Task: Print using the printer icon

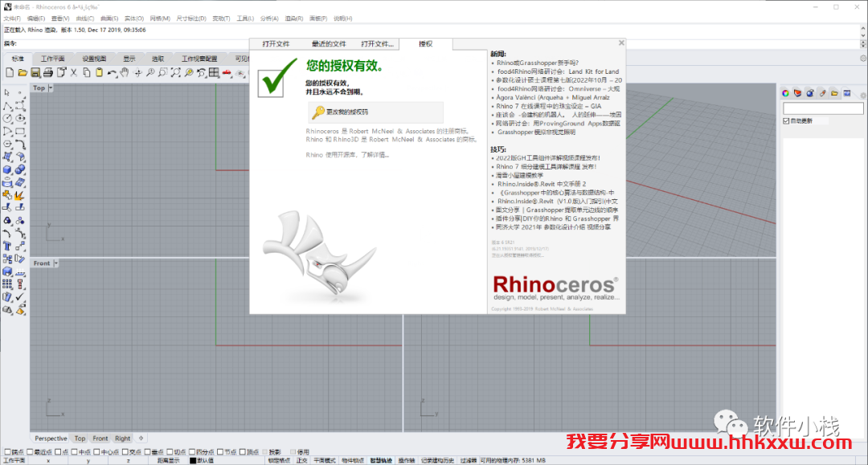Action: pyautogui.click(x=48, y=72)
